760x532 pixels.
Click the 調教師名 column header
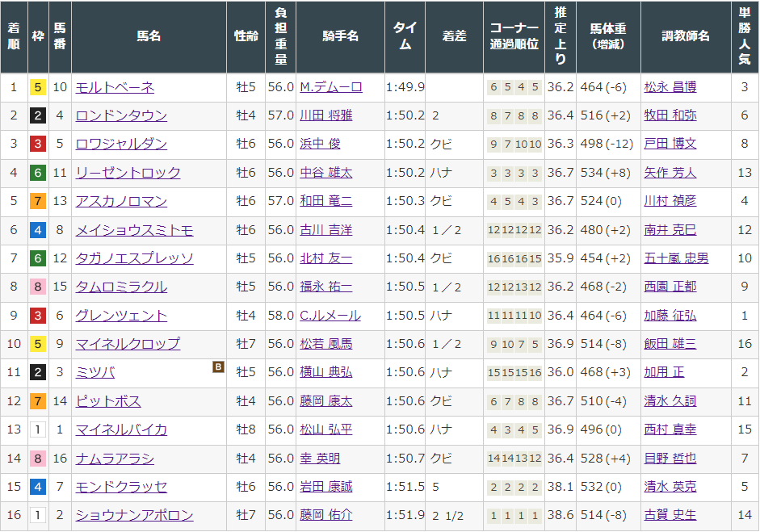pyautogui.click(x=686, y=36)
